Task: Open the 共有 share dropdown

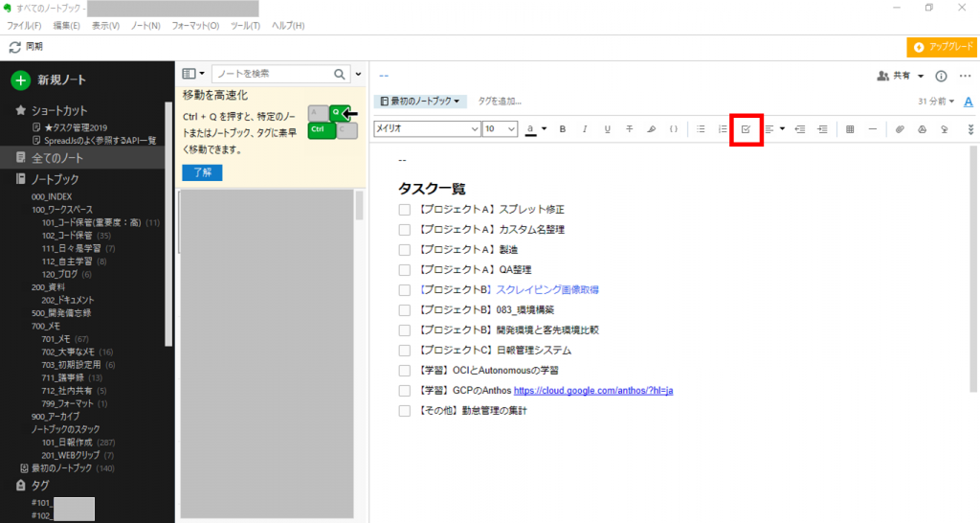Action: (900, 77)
